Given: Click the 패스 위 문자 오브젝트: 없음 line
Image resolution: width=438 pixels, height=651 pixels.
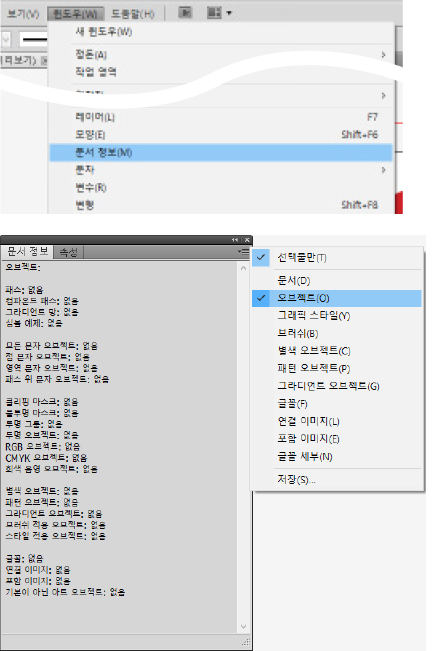Looking at the screenshot, I should tap(57, 379).
